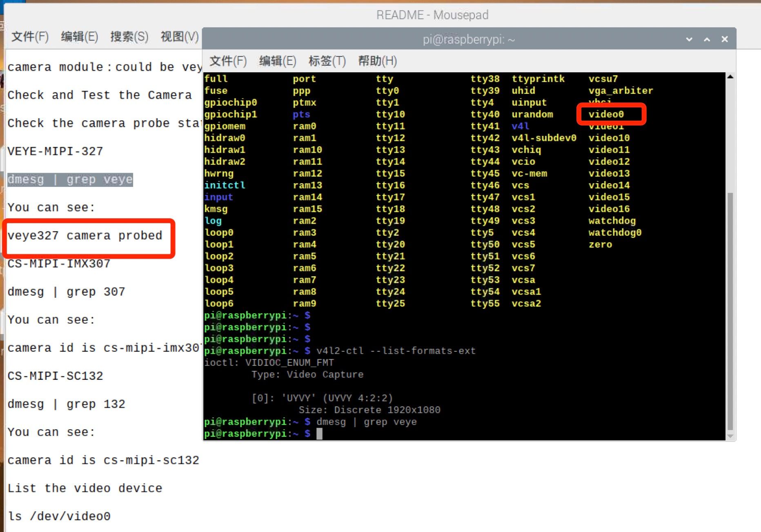Click 'List the video device' line
This screenshot has height=532, width=761.
point(85,488)
